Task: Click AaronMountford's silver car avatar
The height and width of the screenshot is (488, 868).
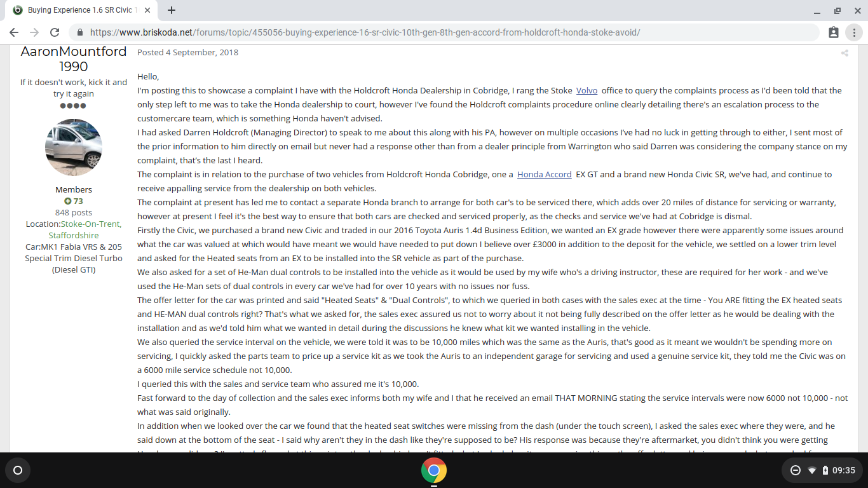Action: coord(74,147)
